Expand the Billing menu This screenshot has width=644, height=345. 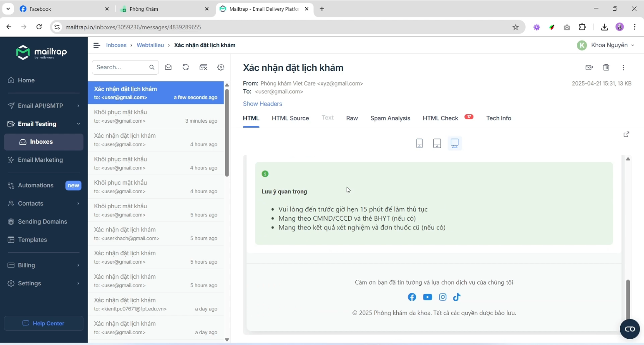click(x=44, y=265)
